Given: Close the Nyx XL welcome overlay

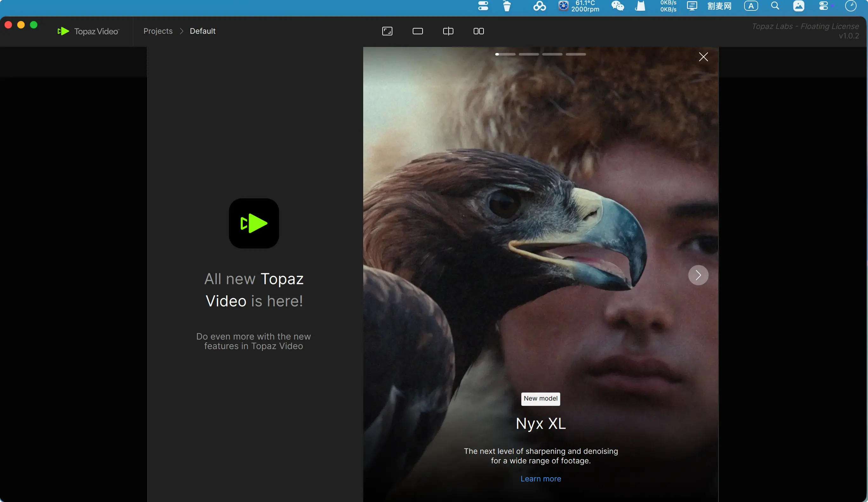Looking at the screenshot, I should pos(703,57).
